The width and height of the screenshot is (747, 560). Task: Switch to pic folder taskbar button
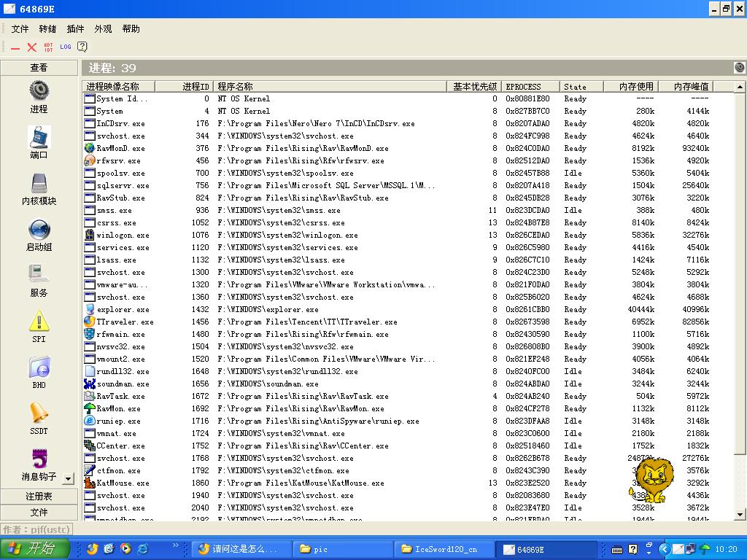341,549
